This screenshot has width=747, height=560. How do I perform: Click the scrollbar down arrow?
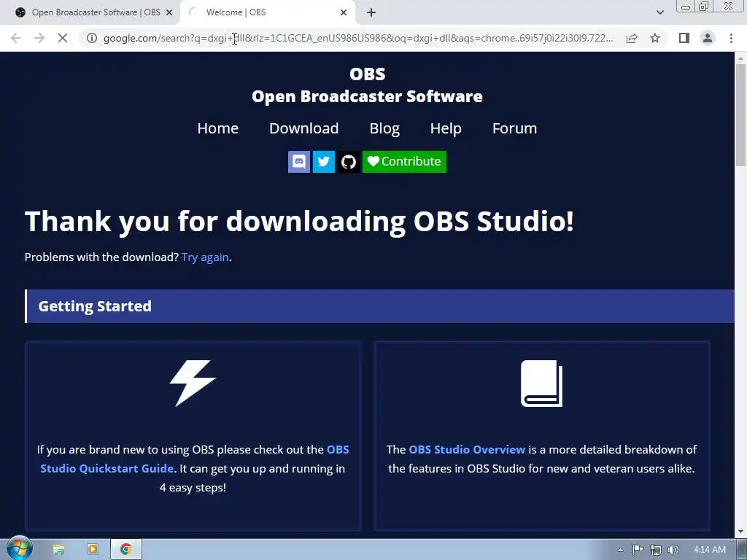coord(741,532)
